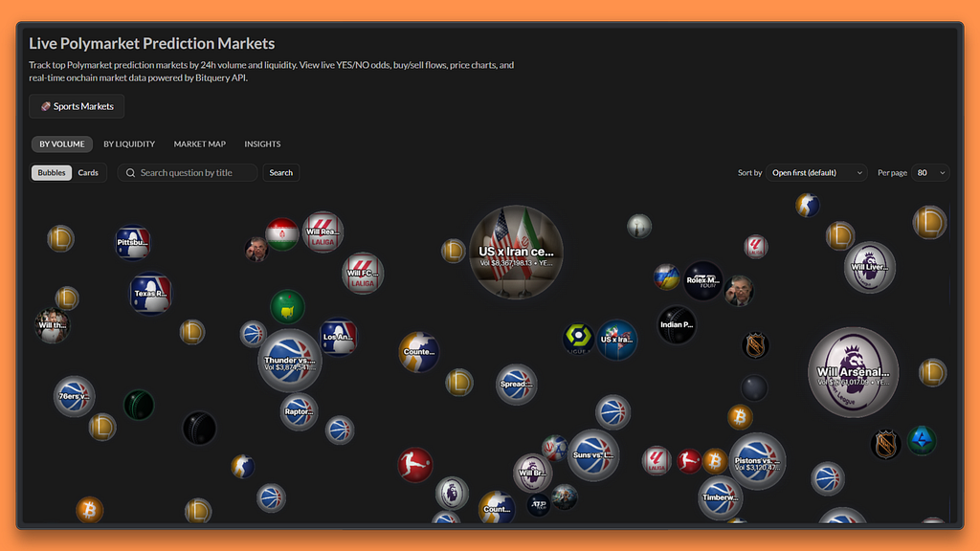
Task: Open the Sort by dropdown
Action: [x=816, y=172]
